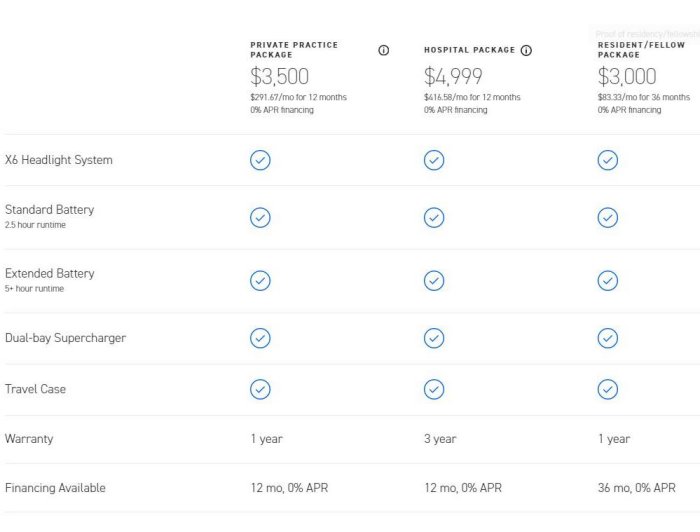Image resolution: width=700 pixels, height=532 pixels.
Task: Select the Resident/Fellow Package heading
Action: [641, 50]
